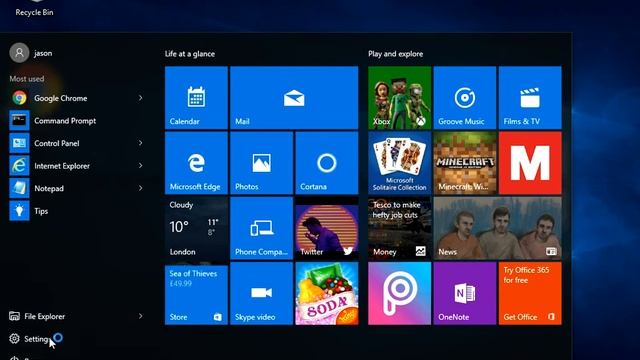640x360 pixels.
Task: Launch the Minecraft tile
Action: tap(464, 163)
